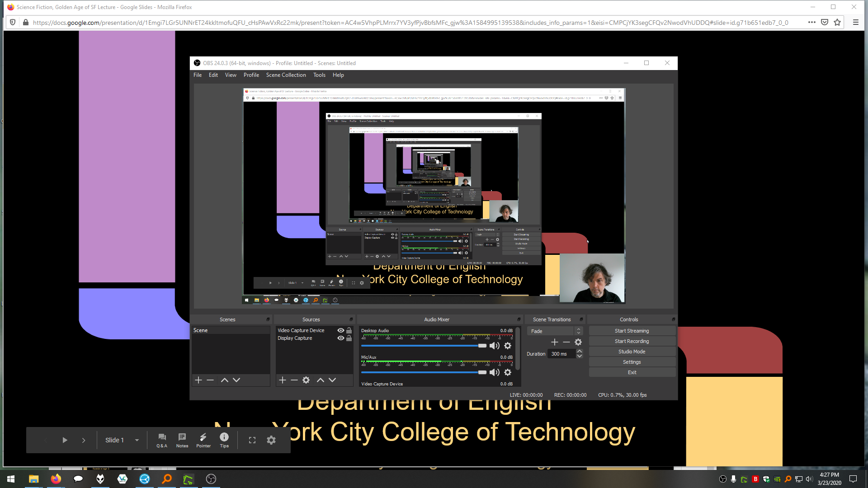Screen dimensions: 868x488
Task: Open Firefox's more options menu
Action: click(811, 22)
